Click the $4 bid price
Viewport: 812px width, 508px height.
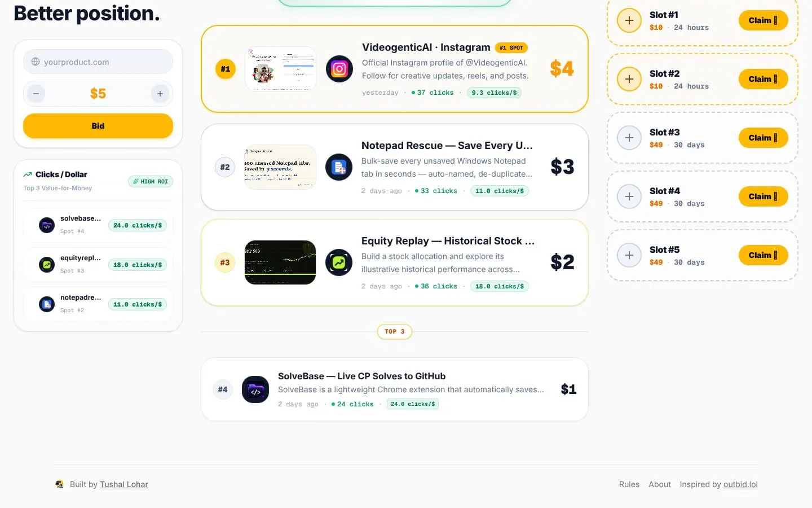pyautogui.click(x=562, y=69)
